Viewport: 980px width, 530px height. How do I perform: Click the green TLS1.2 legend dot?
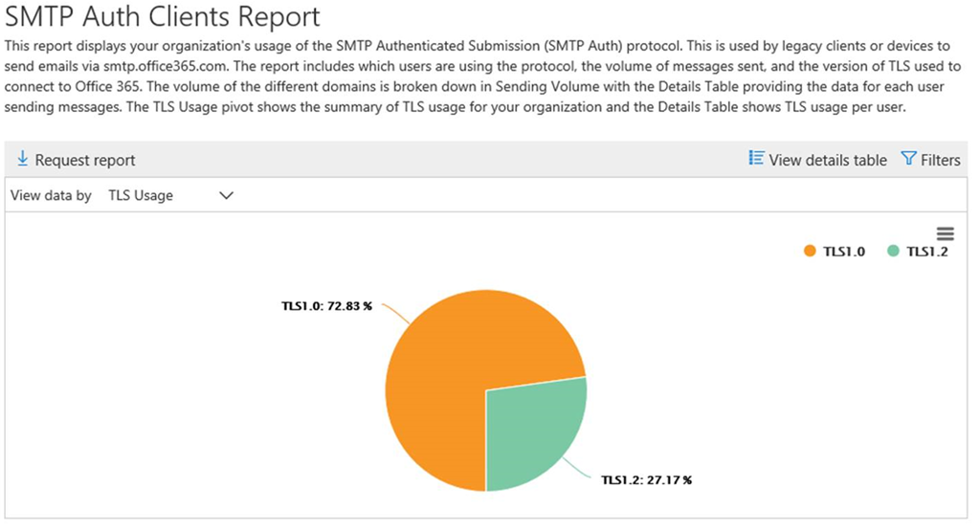pos(893,252)
